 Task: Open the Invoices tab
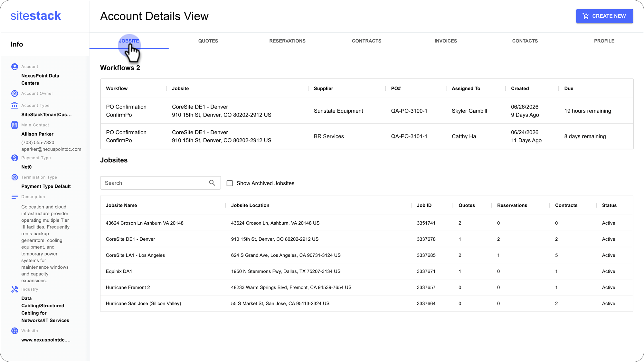446,41
